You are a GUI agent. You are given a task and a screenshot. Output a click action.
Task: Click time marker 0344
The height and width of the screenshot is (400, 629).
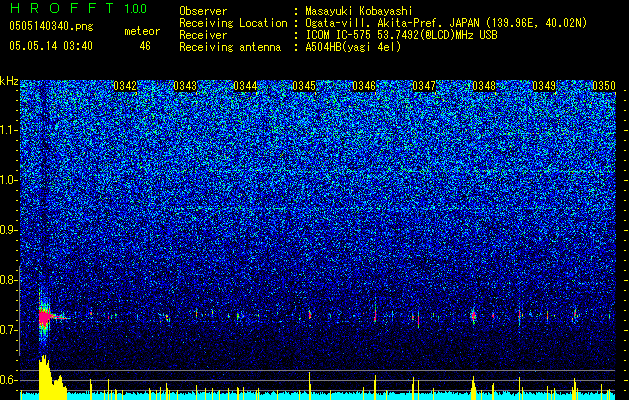click(245, 86)
